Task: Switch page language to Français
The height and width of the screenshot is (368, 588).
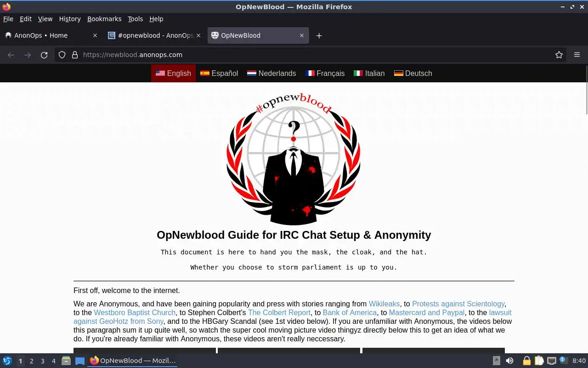Action: coord(325,73)
